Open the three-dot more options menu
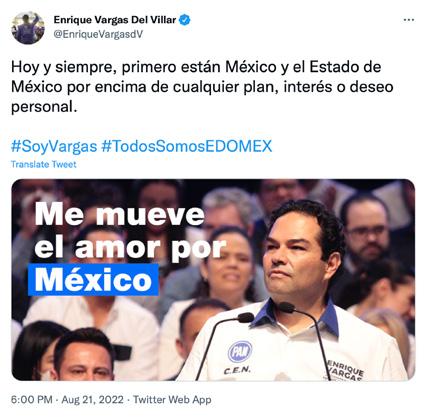 click(x=409, y=20)
